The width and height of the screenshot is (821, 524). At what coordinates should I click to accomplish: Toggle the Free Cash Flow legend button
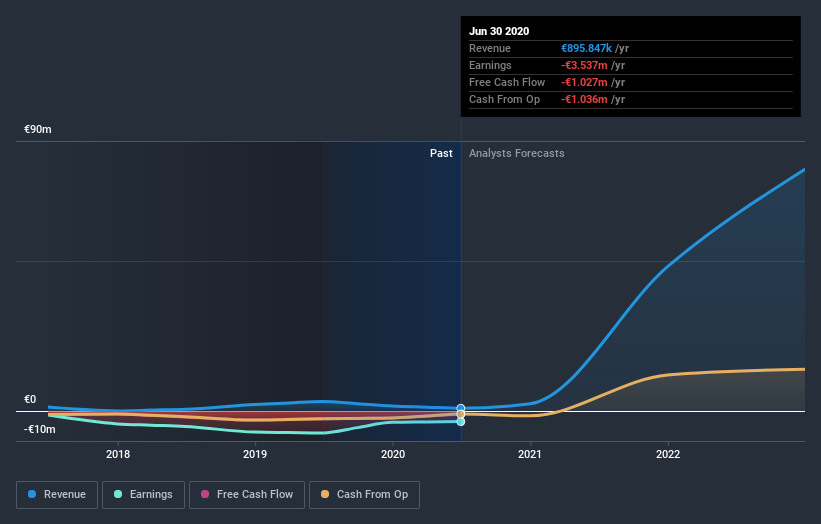coord(247,495)
